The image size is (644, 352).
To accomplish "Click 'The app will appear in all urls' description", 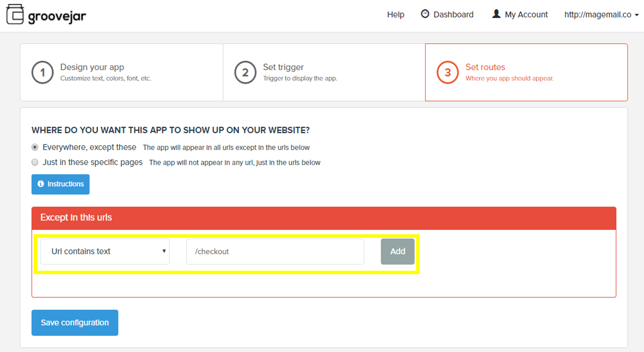I will click(226, 147).
